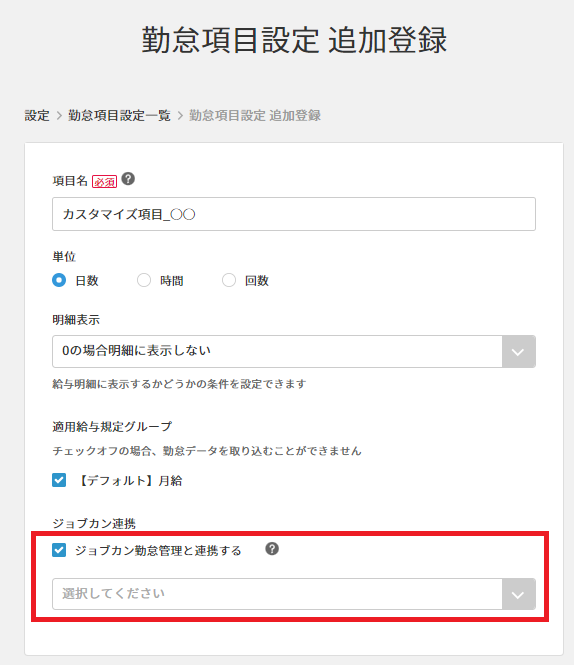Select the 日数 radio button
The height and width of the screenshot is (666, 574).
pyautogui.click(x=59, y=280)
